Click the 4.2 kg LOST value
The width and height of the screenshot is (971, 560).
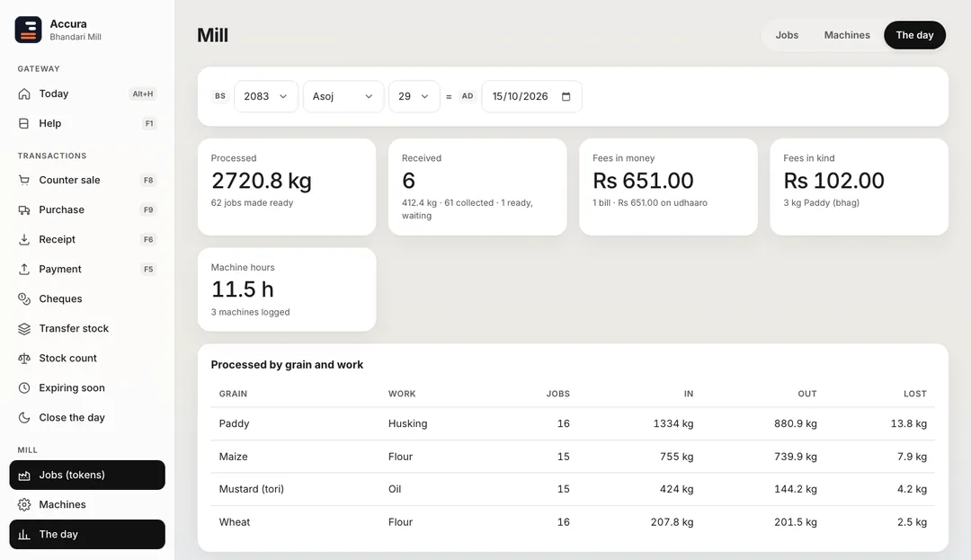click(x=912, y=490)
